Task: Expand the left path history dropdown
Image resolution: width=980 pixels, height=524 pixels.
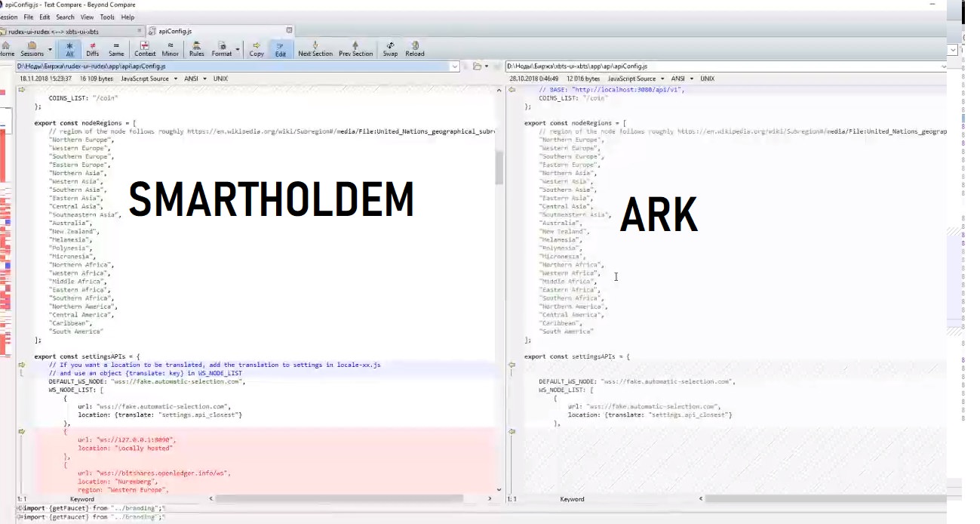Action: (455, 66)
